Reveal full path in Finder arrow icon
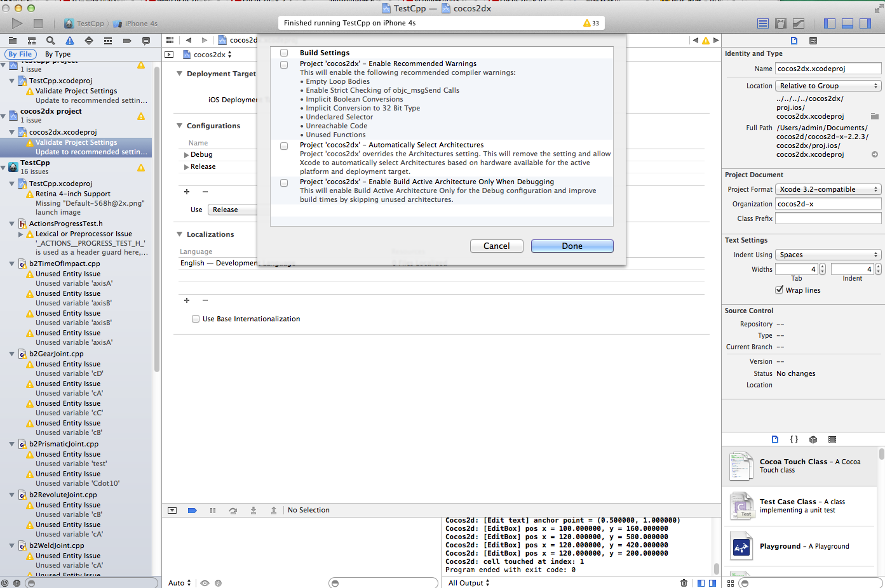885x588 pixels. [875, 154]
